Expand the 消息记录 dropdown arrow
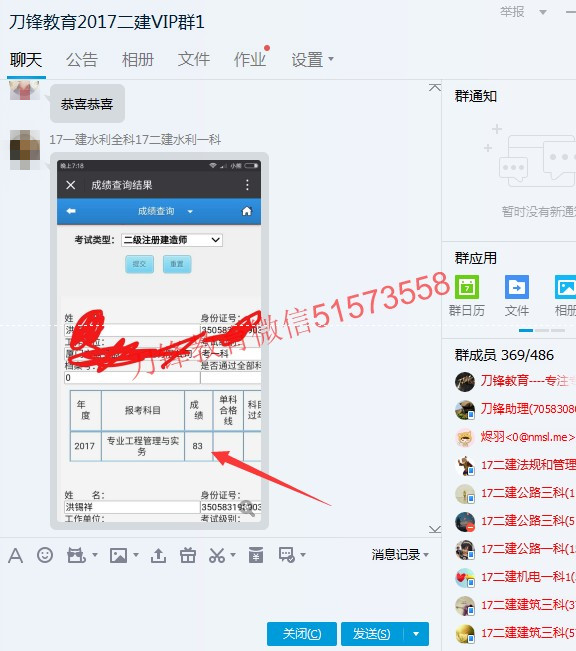Screen dimensions: 576x651 (x=426, y=555)
